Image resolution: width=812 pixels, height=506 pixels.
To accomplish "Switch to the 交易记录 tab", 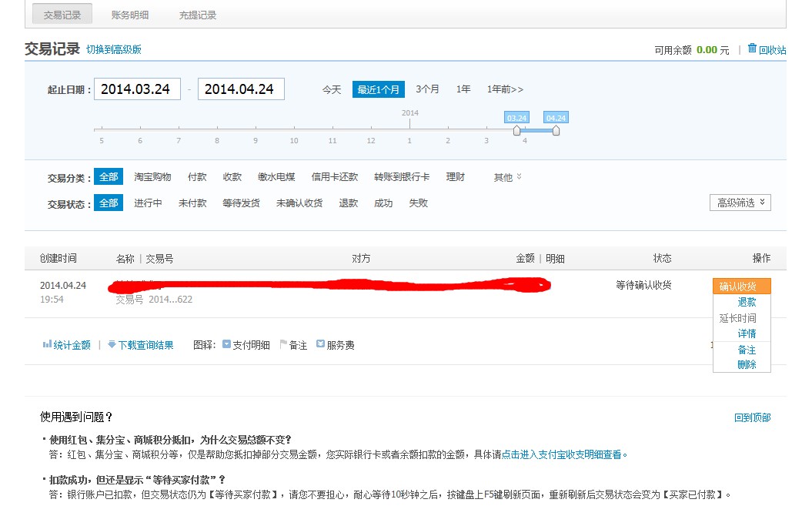I will point(62,15).
